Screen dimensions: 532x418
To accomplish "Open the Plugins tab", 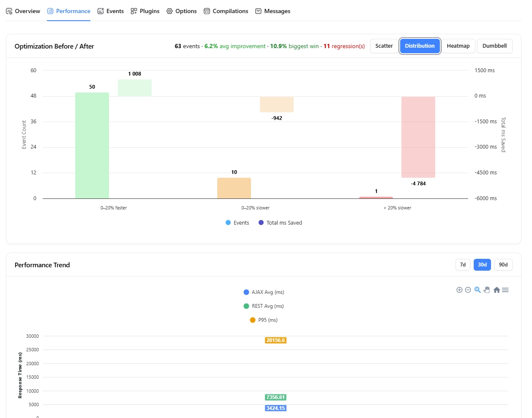I will pos(145,11).
